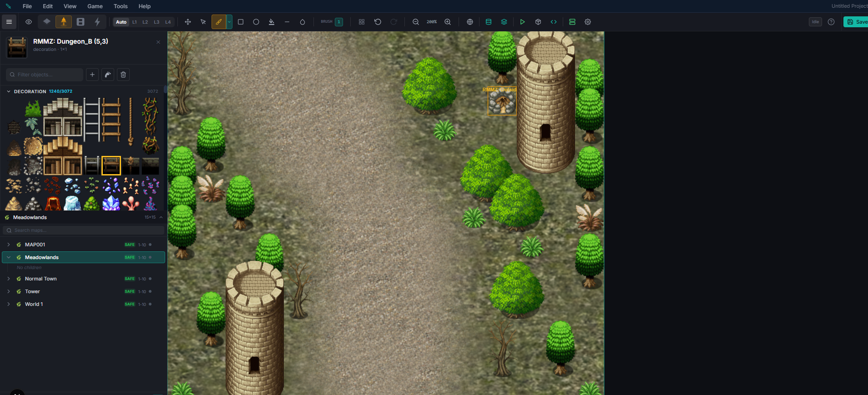Open the help question mark
This screenshot has height=395, width=868.
pyautogui.click(x=831, y=22)
